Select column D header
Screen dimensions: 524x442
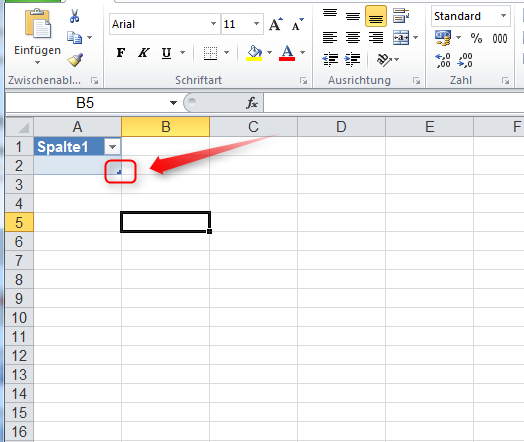341,127
